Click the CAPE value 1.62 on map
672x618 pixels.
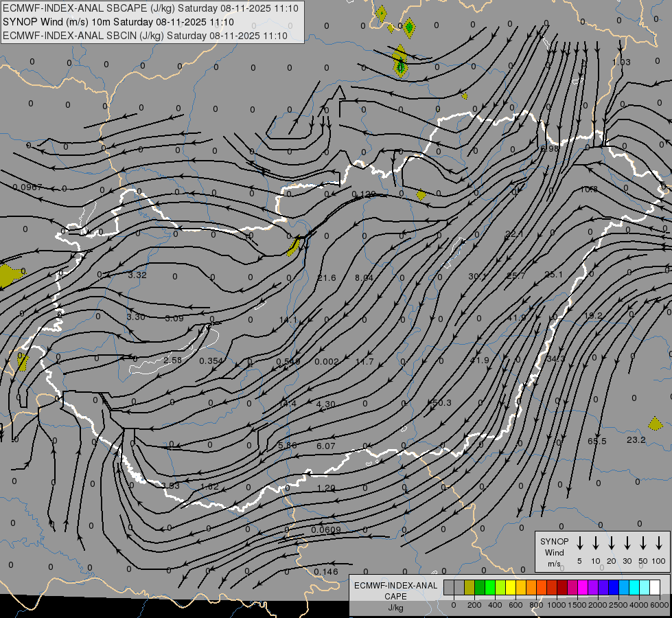click(x=209, y=487)
